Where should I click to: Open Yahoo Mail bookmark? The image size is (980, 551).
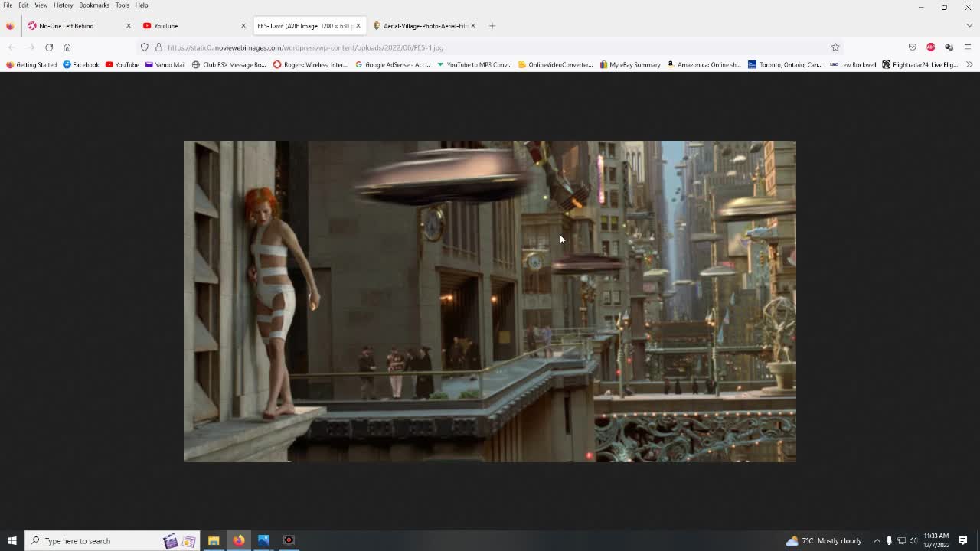point(165,65)
